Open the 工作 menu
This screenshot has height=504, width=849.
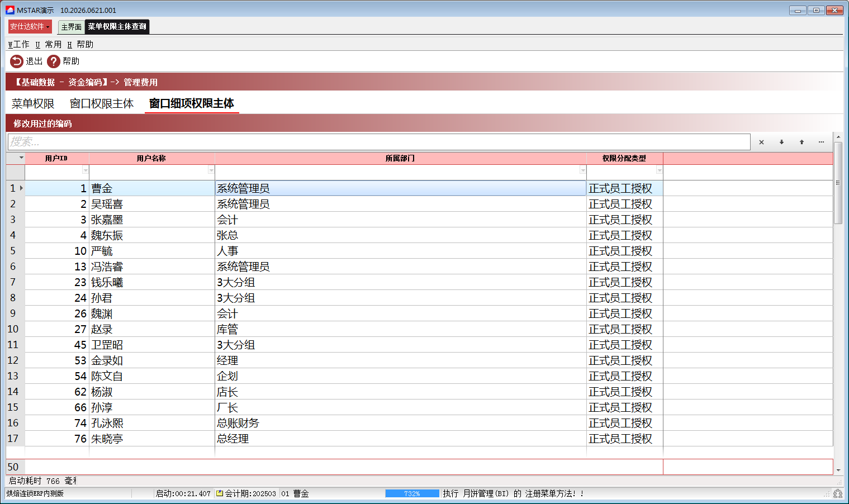(x=18, y=44)
